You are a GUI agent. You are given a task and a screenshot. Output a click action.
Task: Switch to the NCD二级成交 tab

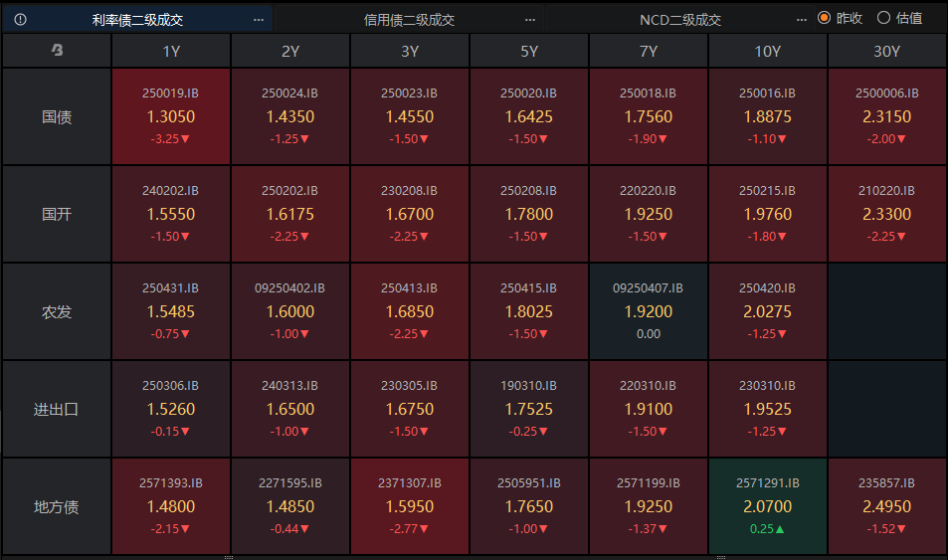click(x=679, y=19)
